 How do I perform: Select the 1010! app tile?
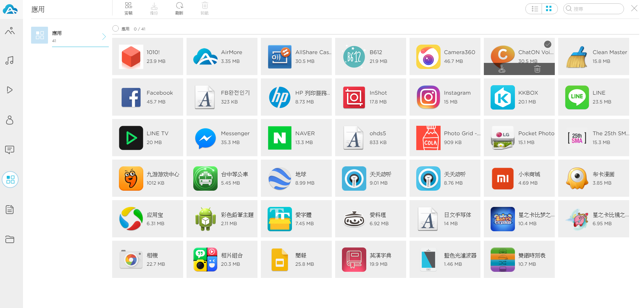(148, 56)
